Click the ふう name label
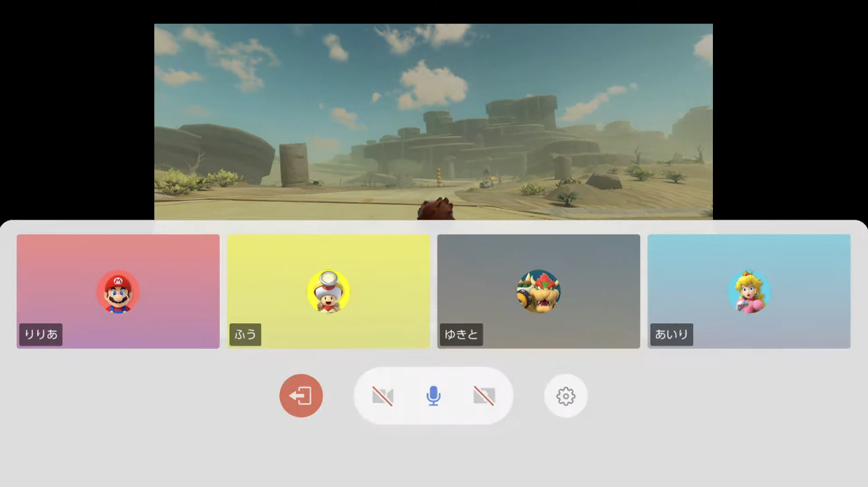Viewport: 868px width, 487px height. click(245, 335)
